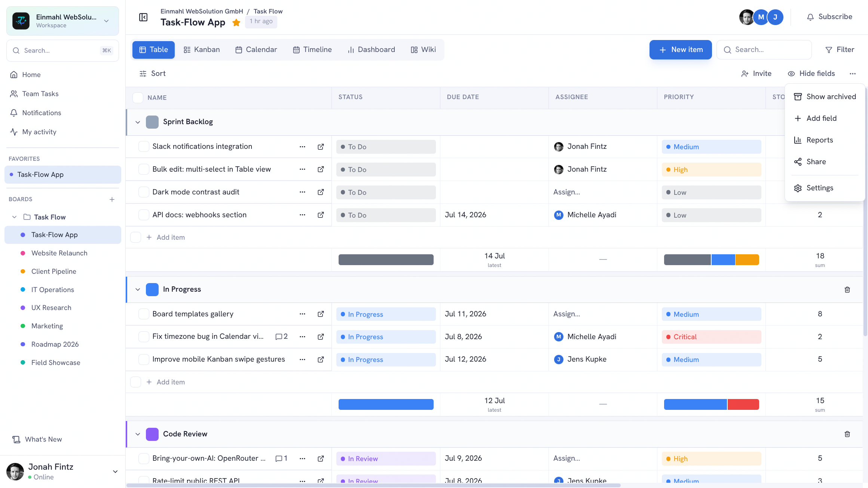The image size is (868, 488).
Task: Collapse the In Progress group
Action: pos(138,289)
